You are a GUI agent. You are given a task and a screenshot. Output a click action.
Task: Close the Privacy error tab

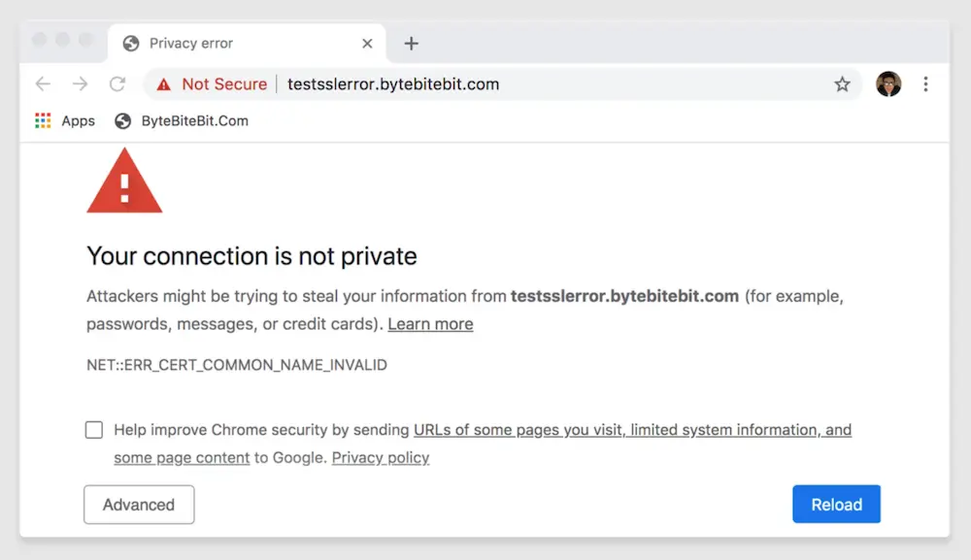click(x=367, y=44)
